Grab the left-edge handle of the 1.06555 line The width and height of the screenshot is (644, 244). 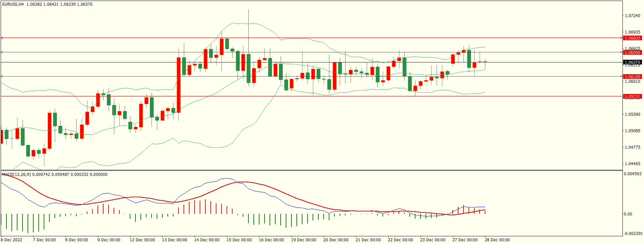coord(2,52)
